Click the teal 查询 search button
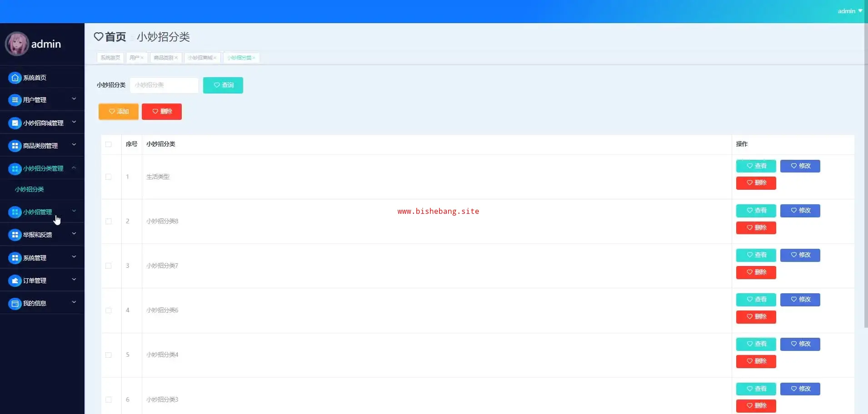Screen dimensions: 868x414 (x=223, y=85)
